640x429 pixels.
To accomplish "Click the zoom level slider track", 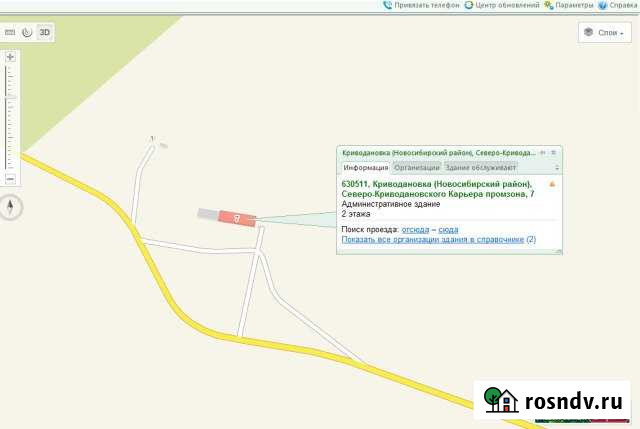I will [10, 118].
